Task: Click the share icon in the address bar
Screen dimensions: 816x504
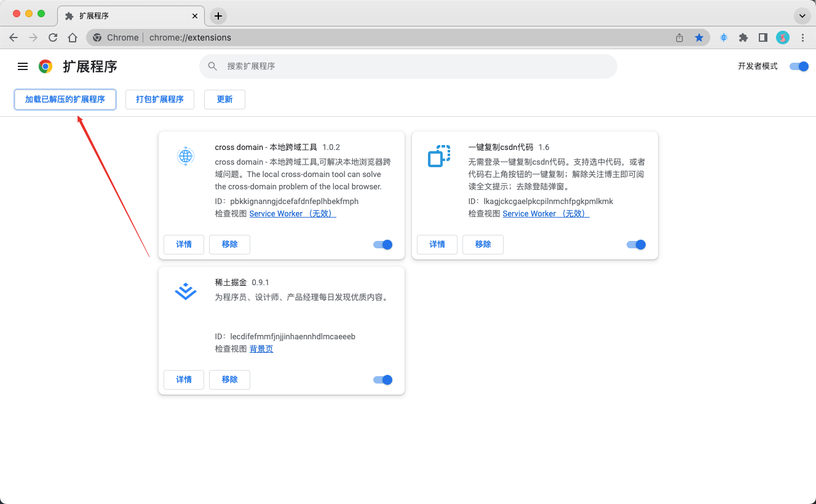Action: pyautogui.click(x=679, y=37)
